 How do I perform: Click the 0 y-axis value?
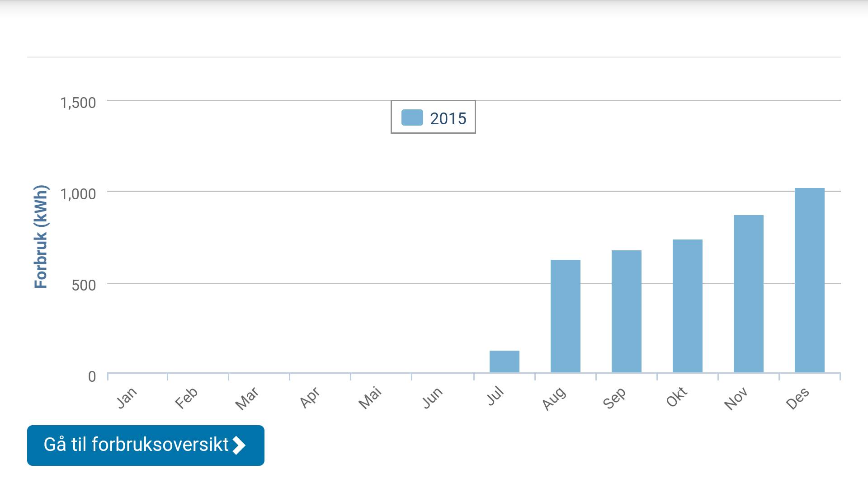(x=92, y=376)
